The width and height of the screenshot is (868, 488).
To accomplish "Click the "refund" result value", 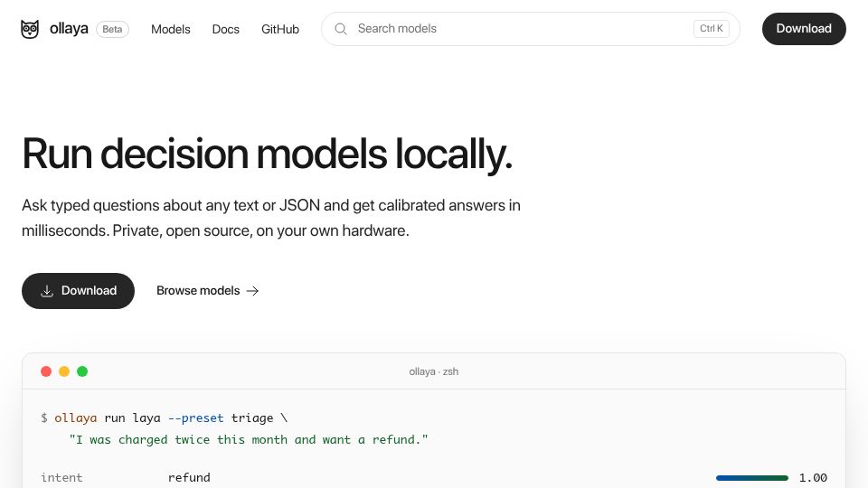I will (x=189, y=477).
